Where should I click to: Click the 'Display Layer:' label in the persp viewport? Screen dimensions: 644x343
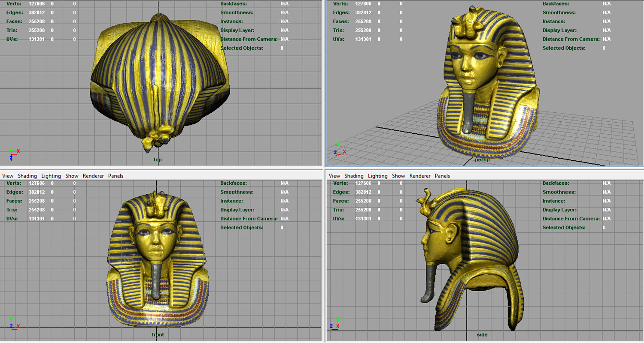tap(560, 30)
